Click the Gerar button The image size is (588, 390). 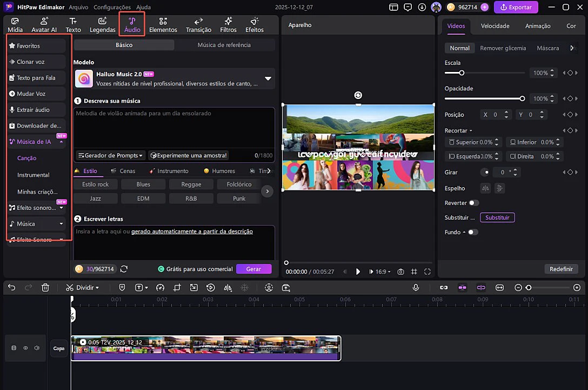pos(253,269)
